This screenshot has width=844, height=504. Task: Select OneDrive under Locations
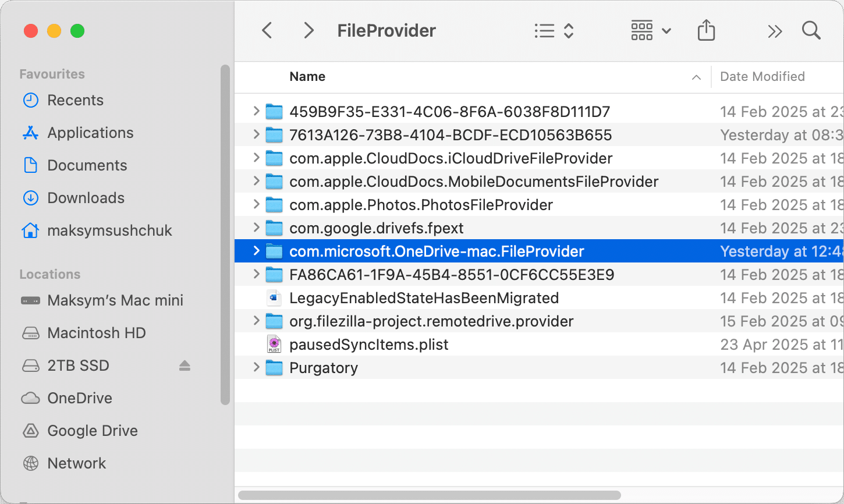click(x=80, y=398)
